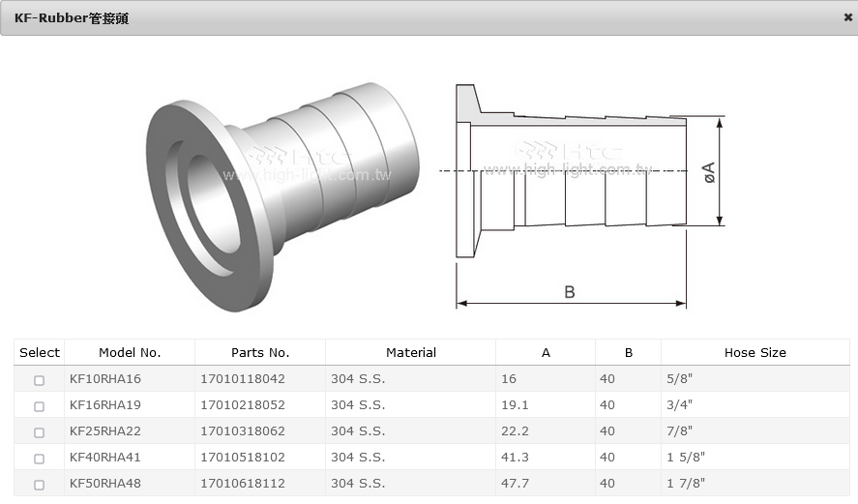
Task: Click the Material column header
Action: pyautogui.click(x=411, y=352)
